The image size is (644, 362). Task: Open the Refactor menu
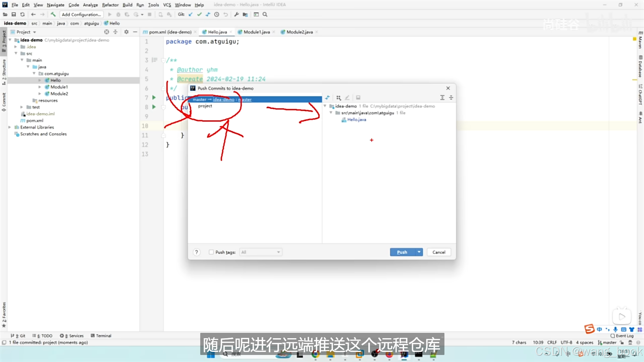(110, 5)
